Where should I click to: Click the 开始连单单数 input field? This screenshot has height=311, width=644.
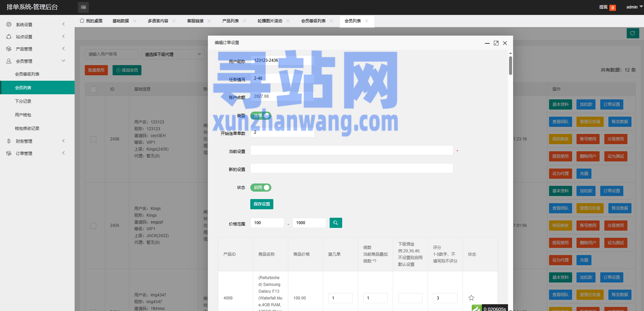pos(282,132)
